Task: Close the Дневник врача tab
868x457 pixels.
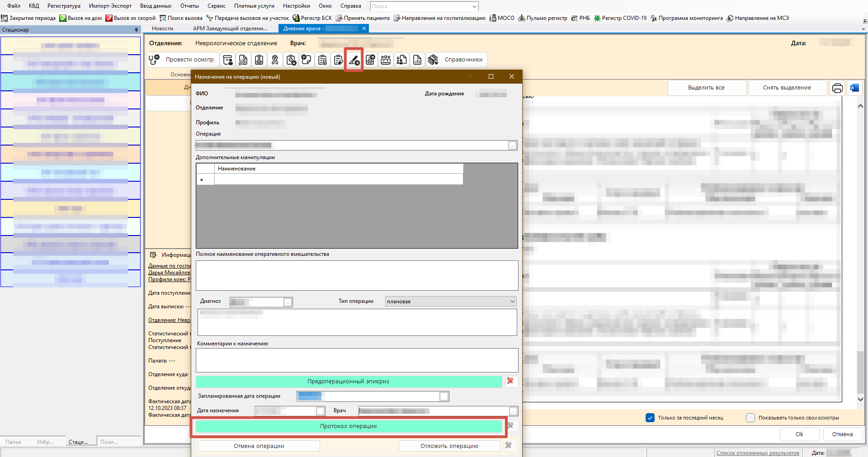Action: [364, 28]
